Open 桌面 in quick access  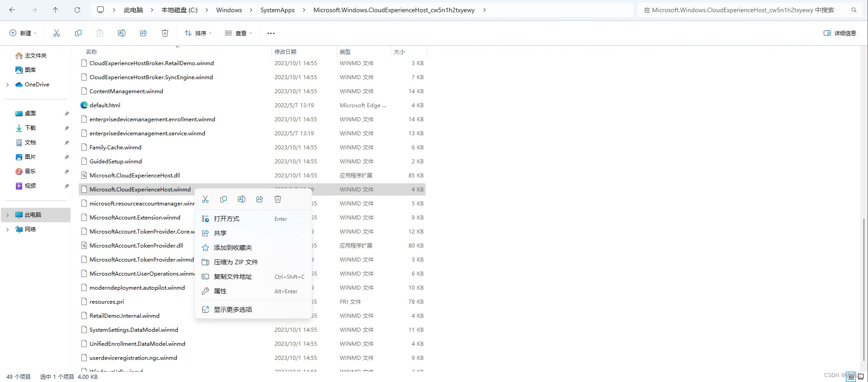31,114
